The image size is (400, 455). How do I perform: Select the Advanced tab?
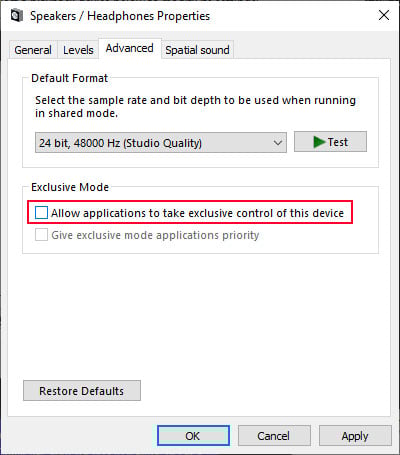point(130,49)
